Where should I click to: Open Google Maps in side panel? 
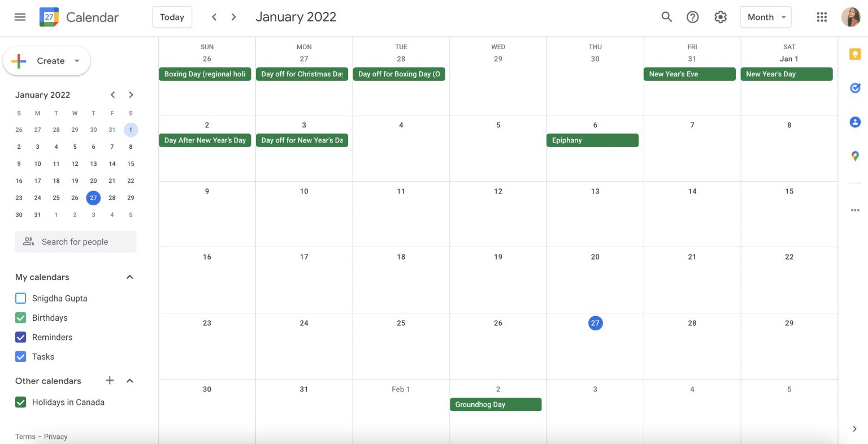tap(855, 156)
